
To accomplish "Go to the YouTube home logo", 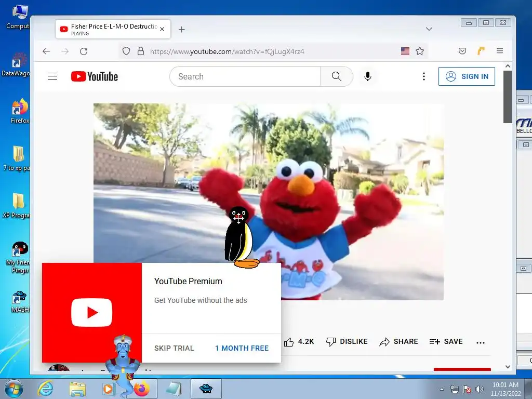I will (x=95, y=77).
